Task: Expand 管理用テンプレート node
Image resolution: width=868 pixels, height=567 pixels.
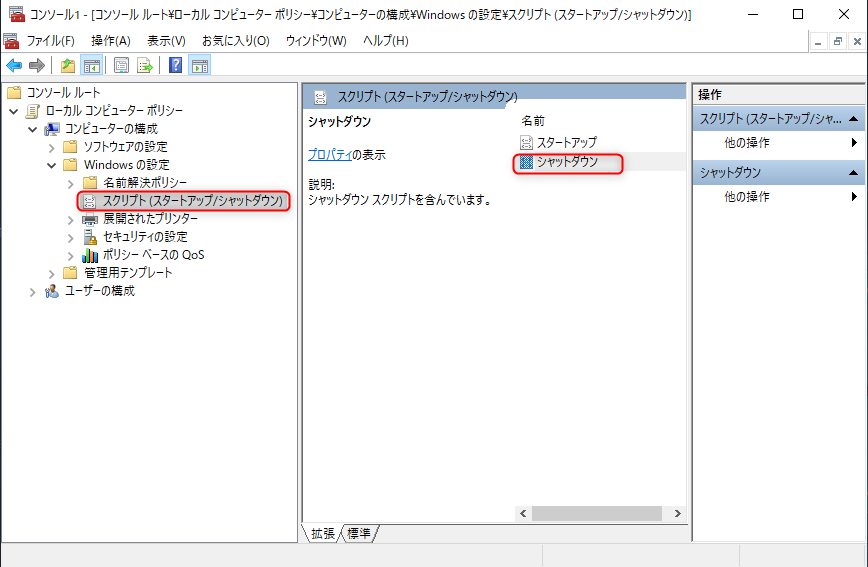Action: (51, 274)
